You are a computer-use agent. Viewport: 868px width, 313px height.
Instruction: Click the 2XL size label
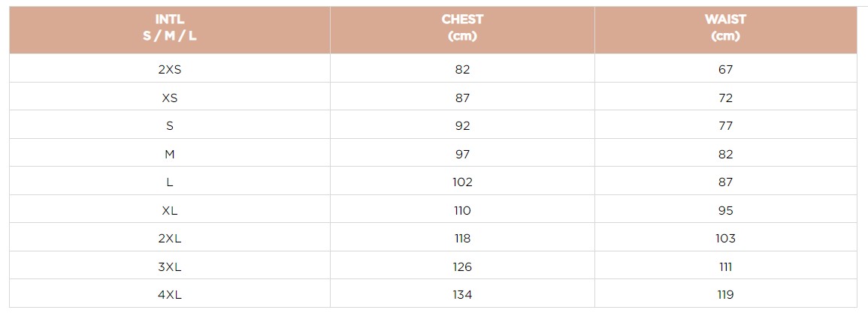170,239
